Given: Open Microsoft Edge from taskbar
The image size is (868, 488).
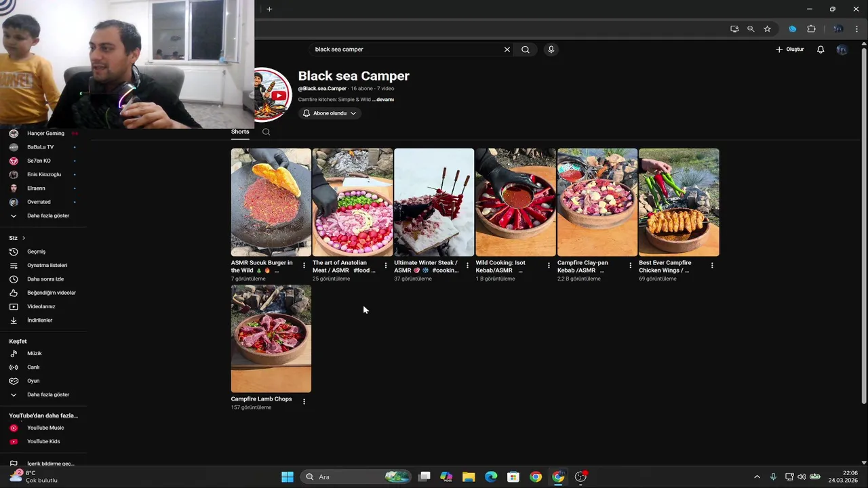Looking at the screenshot, I should coord(491,476).
